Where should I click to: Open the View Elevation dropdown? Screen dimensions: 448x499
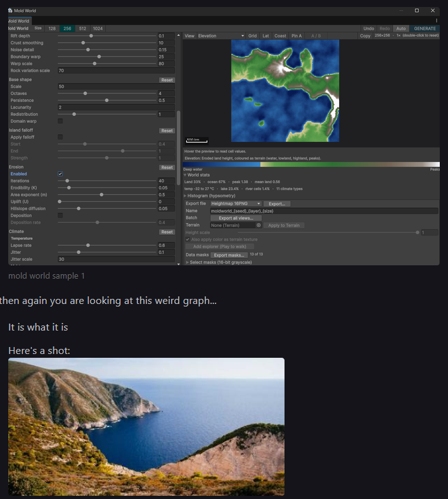pos(221,35)
